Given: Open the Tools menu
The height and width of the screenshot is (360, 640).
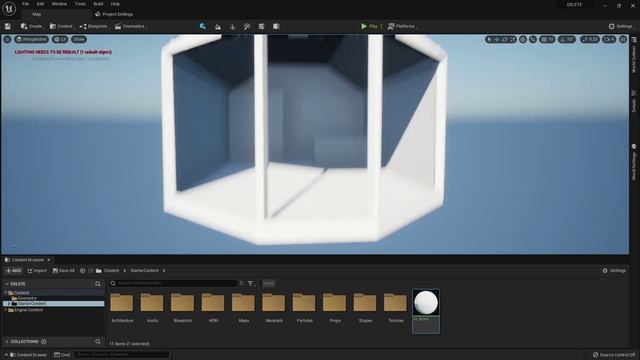Looking at the screenshot, I should 80,4.
